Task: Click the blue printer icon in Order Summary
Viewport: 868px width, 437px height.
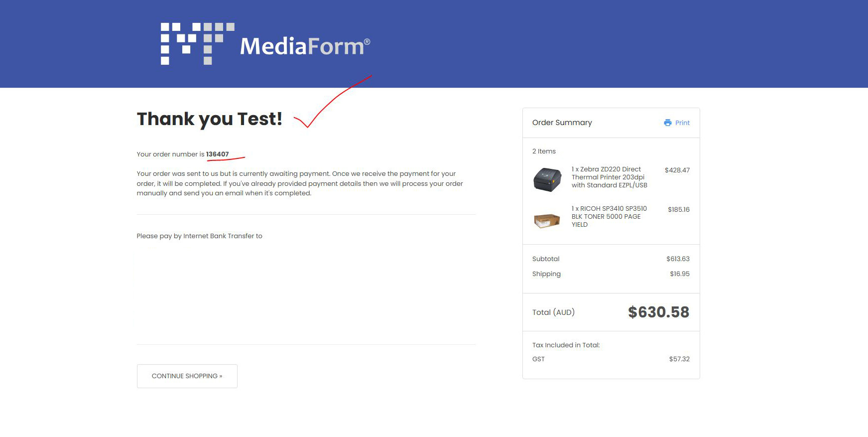Action: 667,123
